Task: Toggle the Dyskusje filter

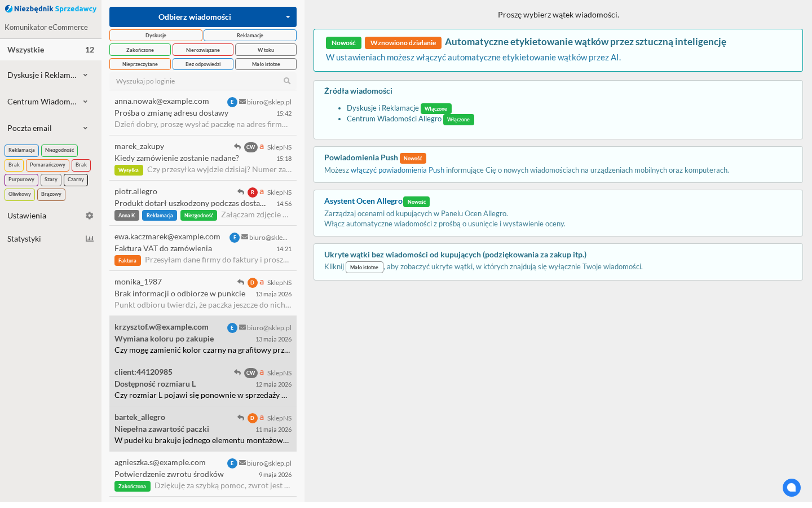Action: tap(156, 36)
